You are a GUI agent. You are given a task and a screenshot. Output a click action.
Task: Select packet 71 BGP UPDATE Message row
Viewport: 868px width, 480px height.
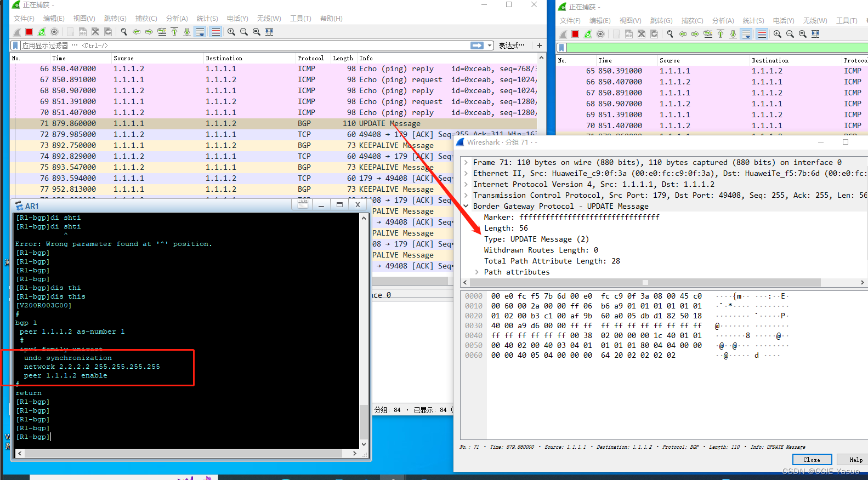click(x=273, y=123)
